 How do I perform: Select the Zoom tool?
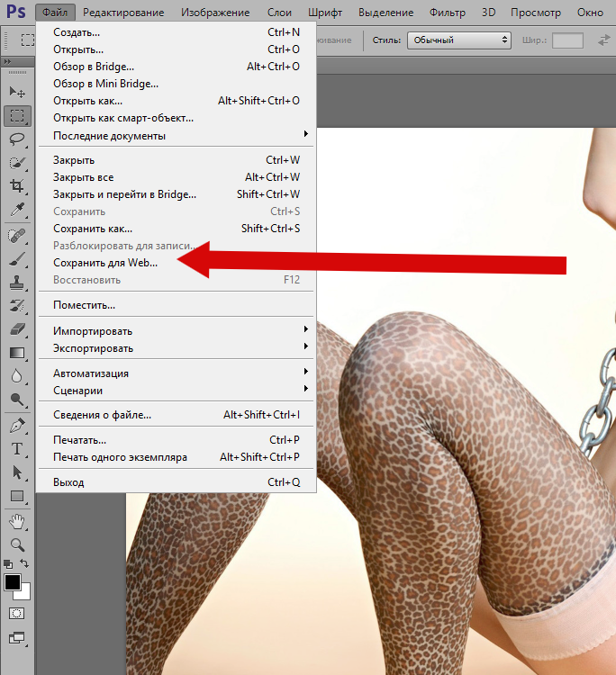pyautogui.click(x=17, y=545)
